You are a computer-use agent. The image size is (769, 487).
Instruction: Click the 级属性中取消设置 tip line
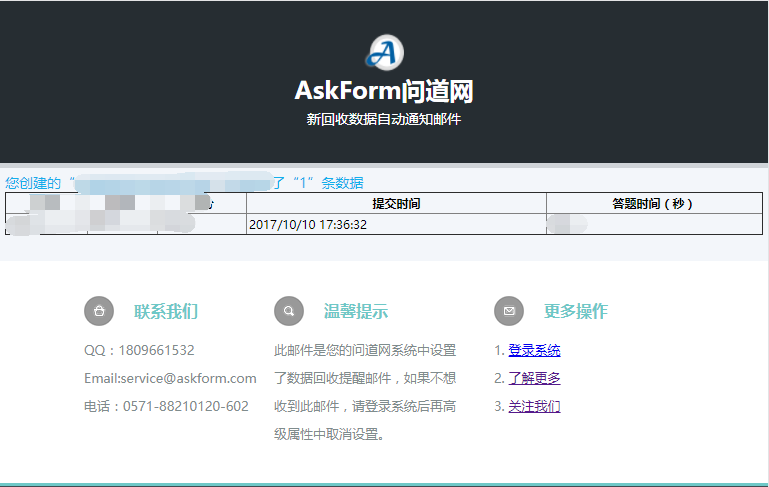tap(329, 434)
